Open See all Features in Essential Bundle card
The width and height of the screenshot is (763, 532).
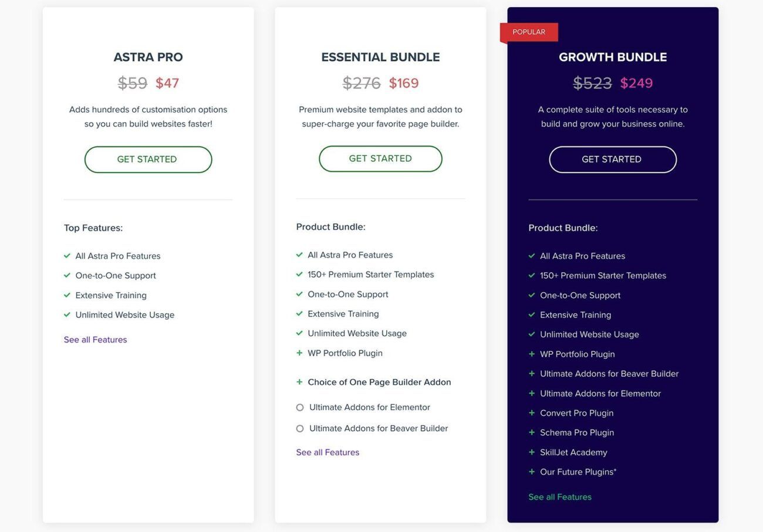tap(328, 452)
